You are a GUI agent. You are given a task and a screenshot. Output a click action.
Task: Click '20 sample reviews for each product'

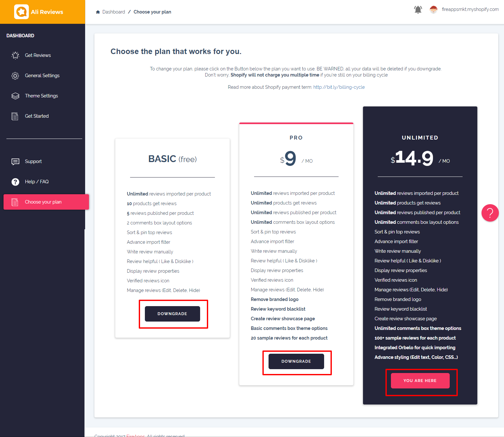click(289, 338)
